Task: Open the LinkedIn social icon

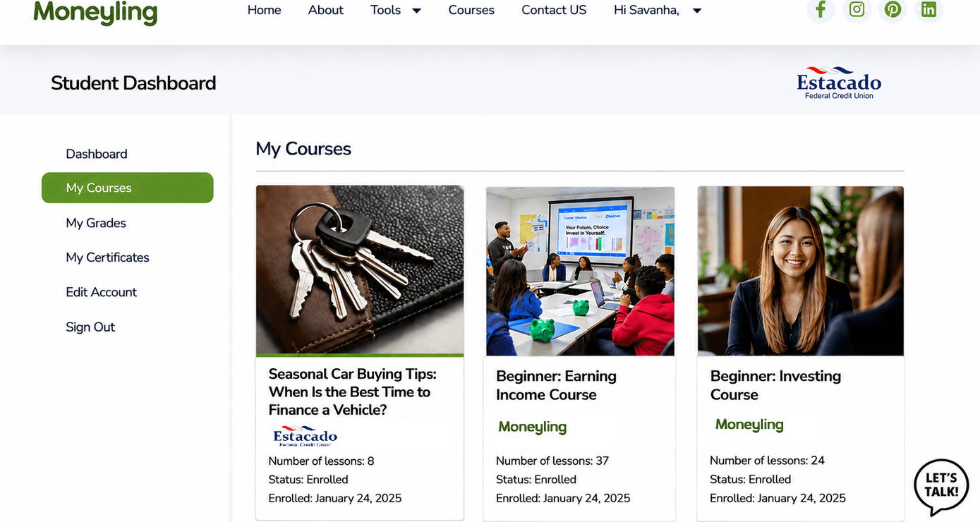Action: tap(928, 10)
